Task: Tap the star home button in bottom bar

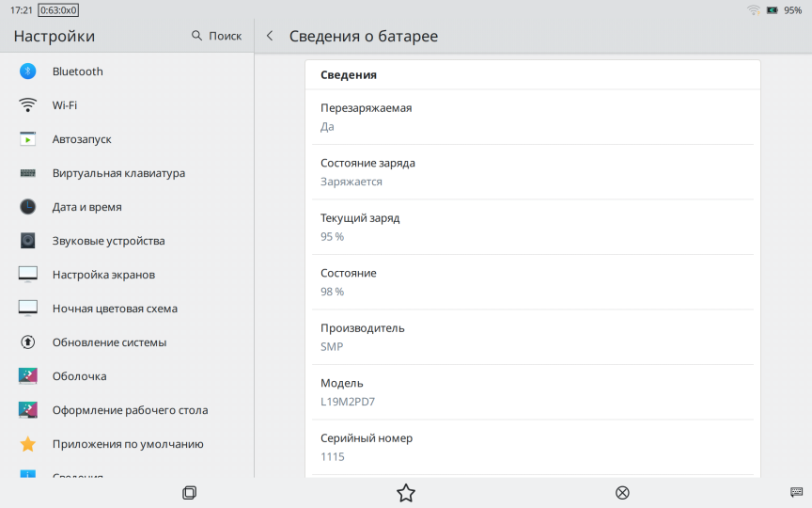Action: pyautogui.click(x=406, y=493)
